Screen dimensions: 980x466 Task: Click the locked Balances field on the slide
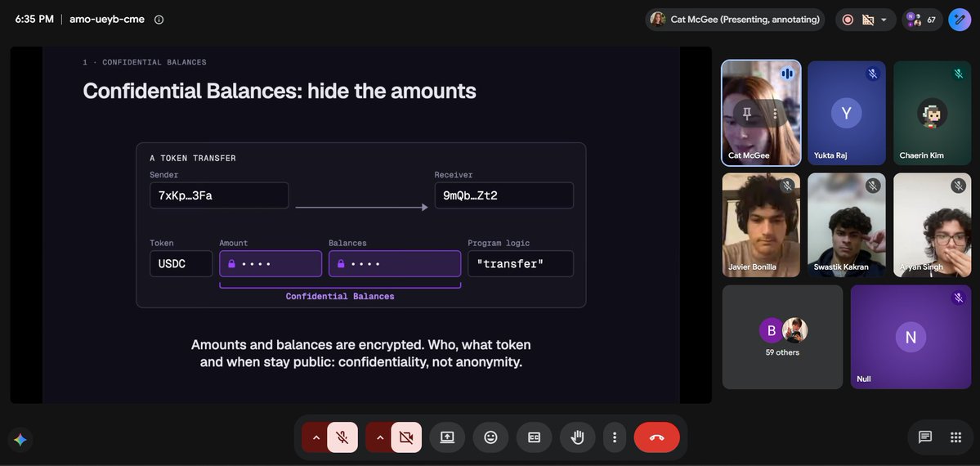point(395,263)
